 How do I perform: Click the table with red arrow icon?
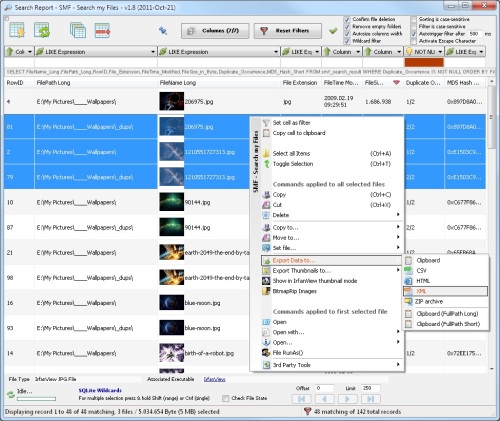click(x=102, y=30)
